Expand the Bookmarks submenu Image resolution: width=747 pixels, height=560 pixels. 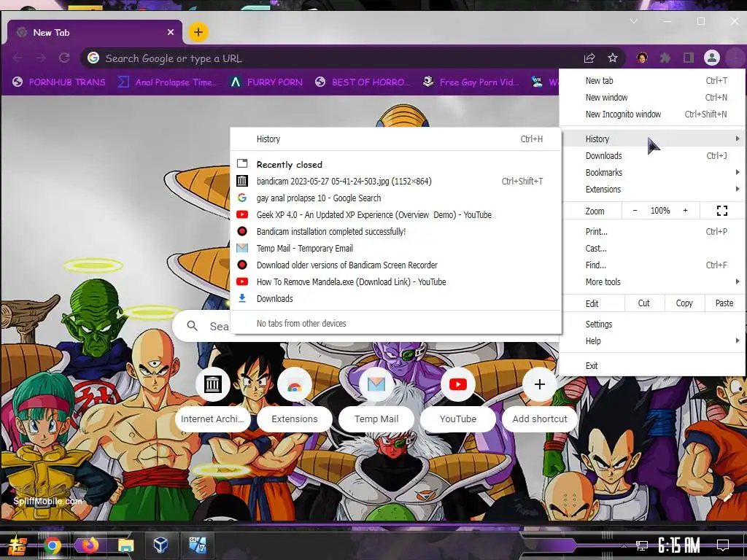[651, 172]
